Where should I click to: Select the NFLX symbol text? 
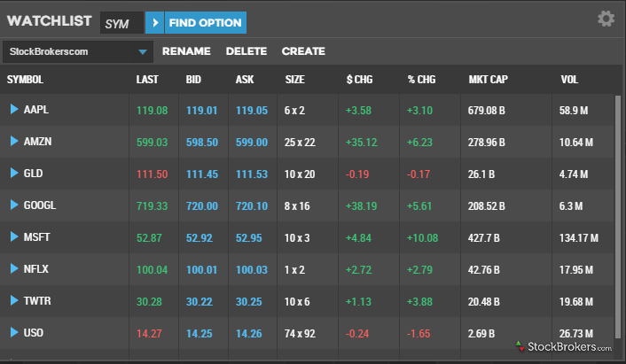click(x=36, y=269)
